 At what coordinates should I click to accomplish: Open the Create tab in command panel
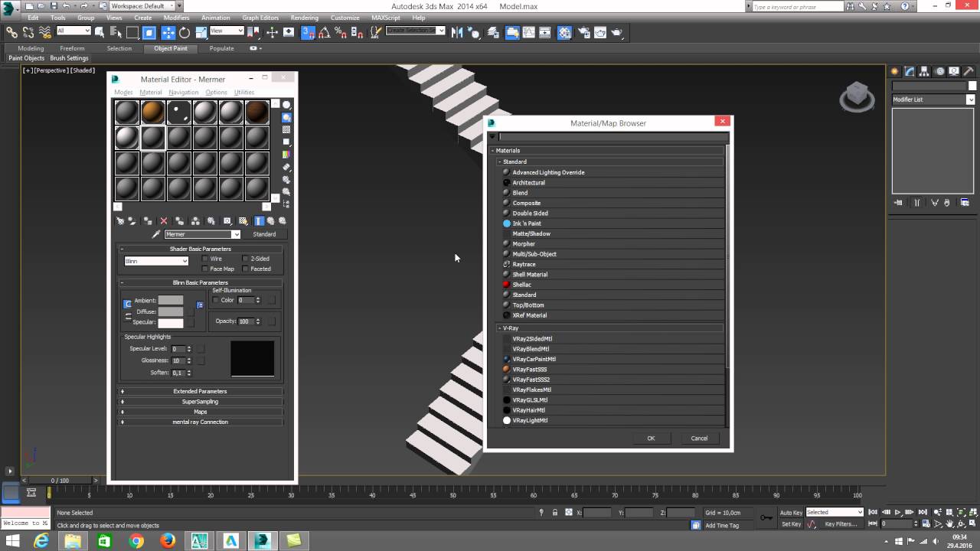coord(894,71)
